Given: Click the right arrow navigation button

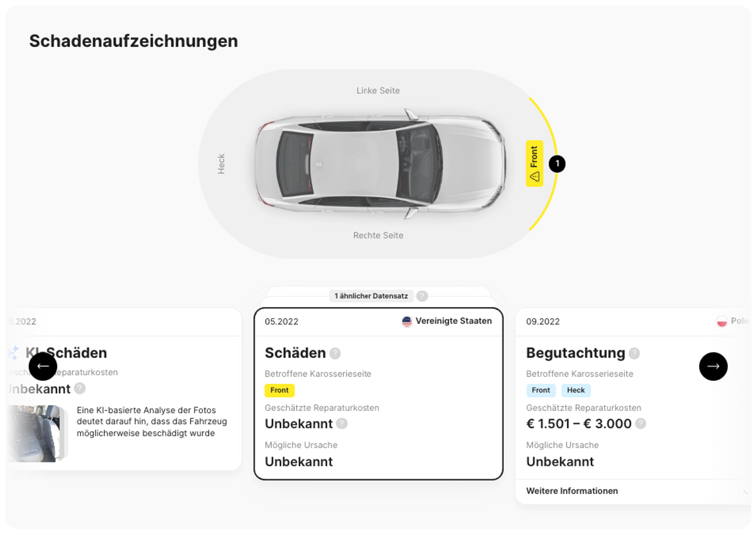Looking at the screenshot, I should (x=713, y=366).
